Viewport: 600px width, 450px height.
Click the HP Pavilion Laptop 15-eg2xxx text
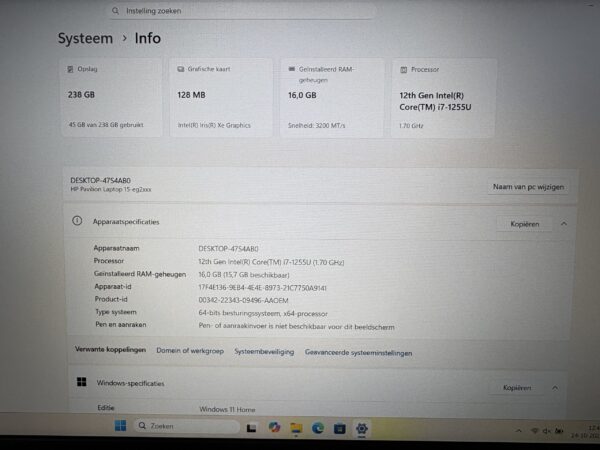pyautogui.click(x=111, y=189)
